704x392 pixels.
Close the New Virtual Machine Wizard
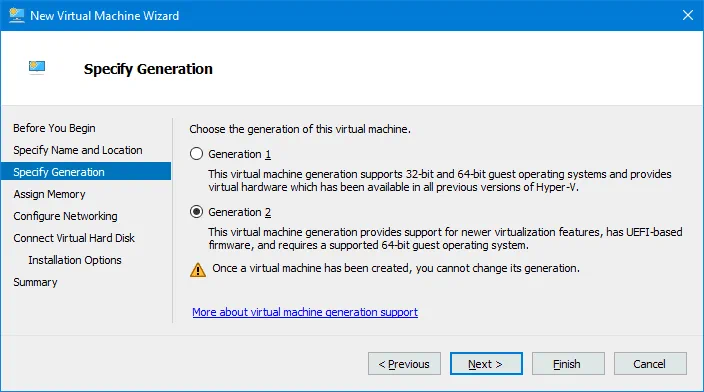(687, 15)
